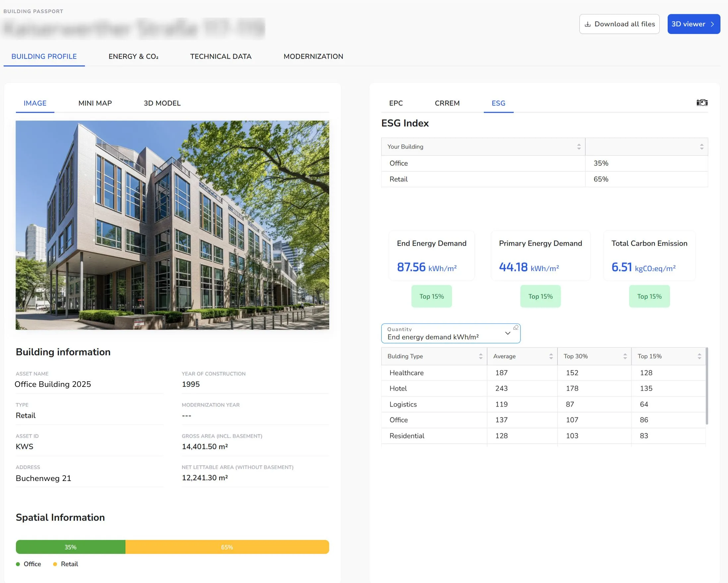This screenshot has height=583, width=728.
Task: Click the download icon in Download all files
Action: (x=587, y=24)
